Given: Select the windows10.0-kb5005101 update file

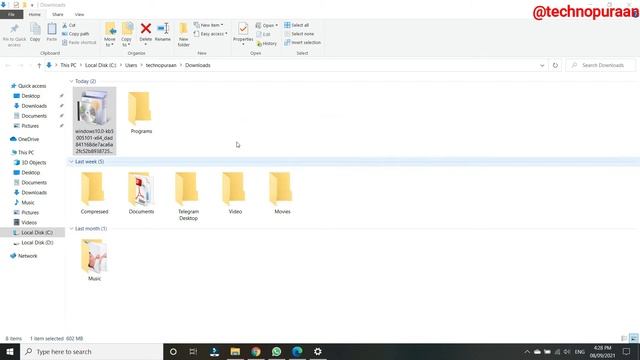Looking at the screenshot, I should [94, 121].
